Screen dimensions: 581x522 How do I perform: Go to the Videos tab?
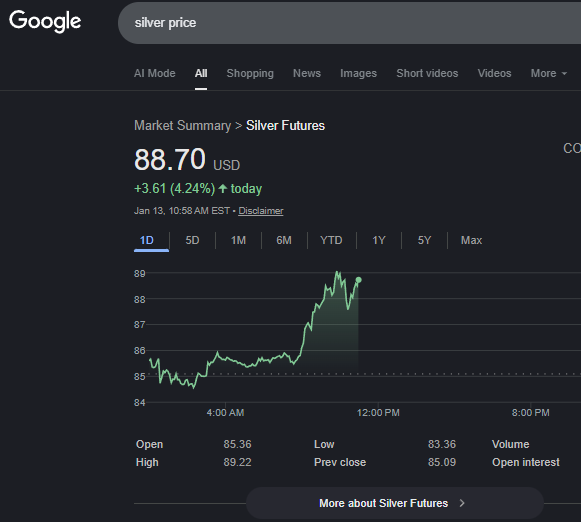click(494, 73)
